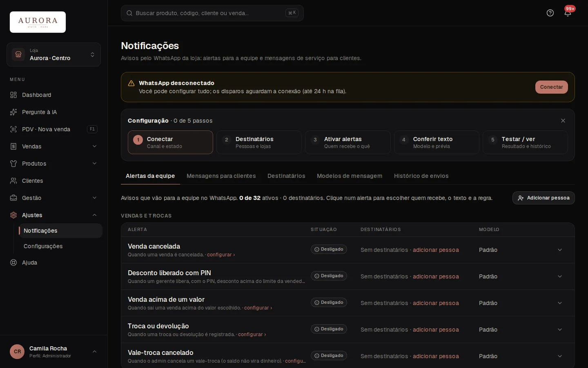Image resolution: width=588 pixels, height=368 pixels.
Task: Expand the Venda acima de um valor chevron
Action: 560,303
